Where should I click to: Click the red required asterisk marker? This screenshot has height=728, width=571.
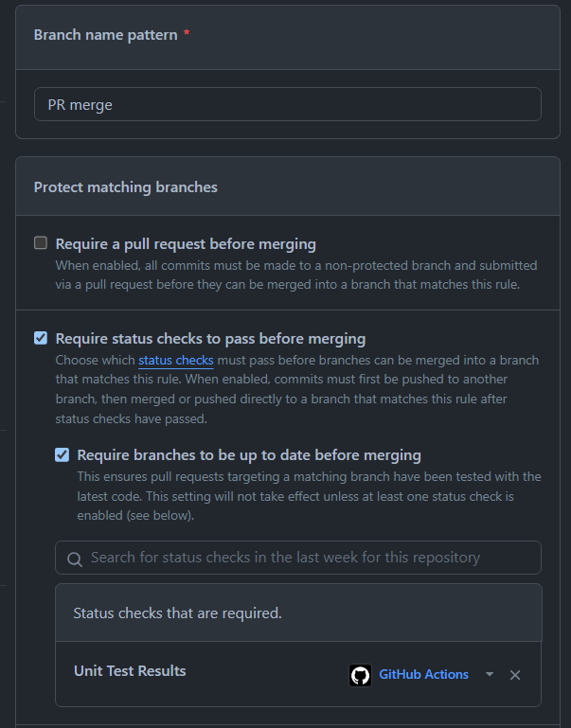(187, 34)
